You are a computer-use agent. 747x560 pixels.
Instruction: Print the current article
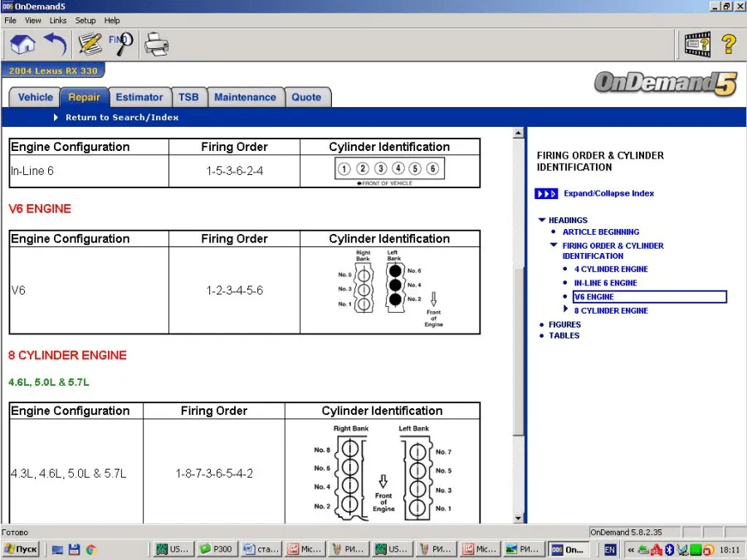pyautogui.click(x=156, y=44)
